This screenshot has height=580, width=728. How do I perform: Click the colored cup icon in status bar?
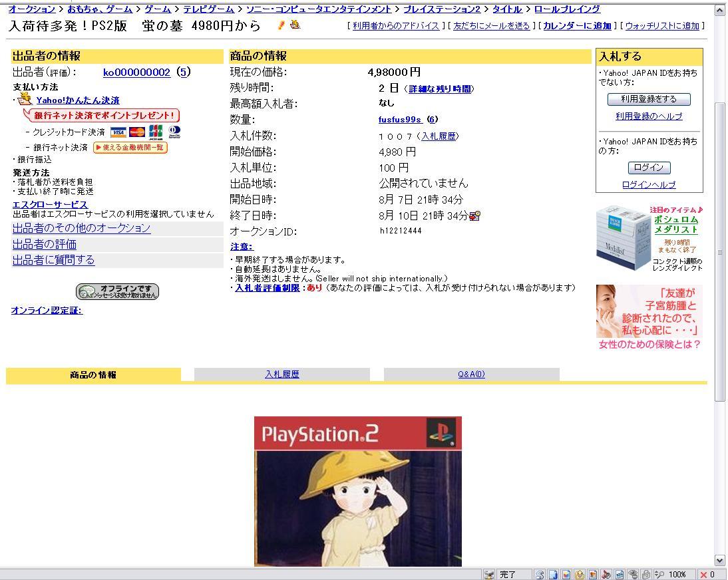tap(566, 575)
